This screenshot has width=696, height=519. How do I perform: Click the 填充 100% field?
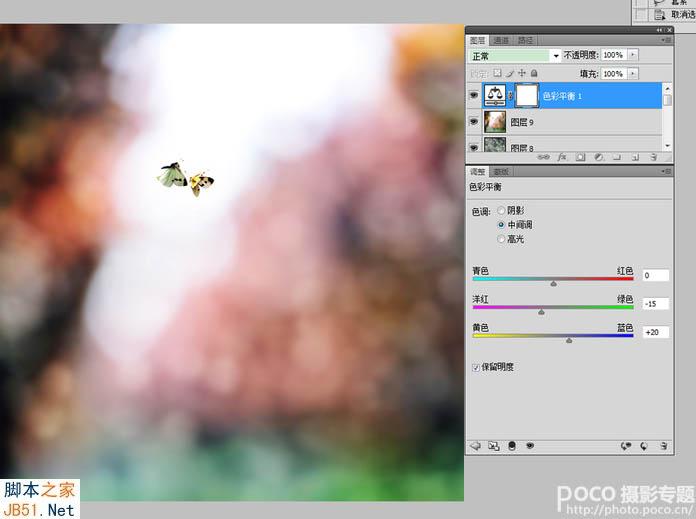point(613,74)
